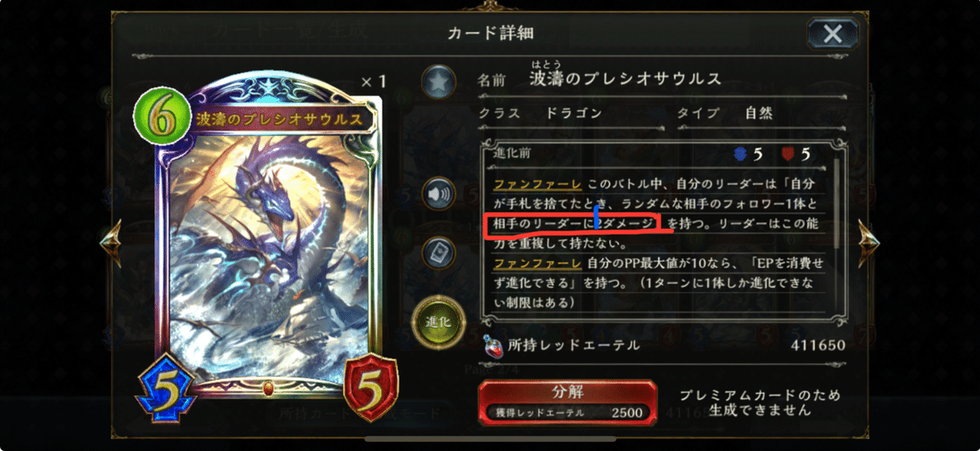Click the second ファンファーレ keyword link
980x451 pixels.
click(524, 263)
